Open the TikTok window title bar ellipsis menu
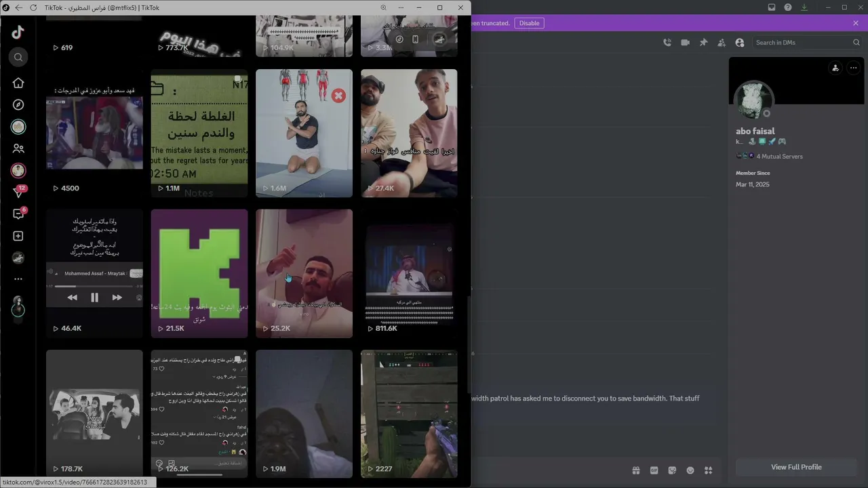868x488 pixels. tap(401, 7)
